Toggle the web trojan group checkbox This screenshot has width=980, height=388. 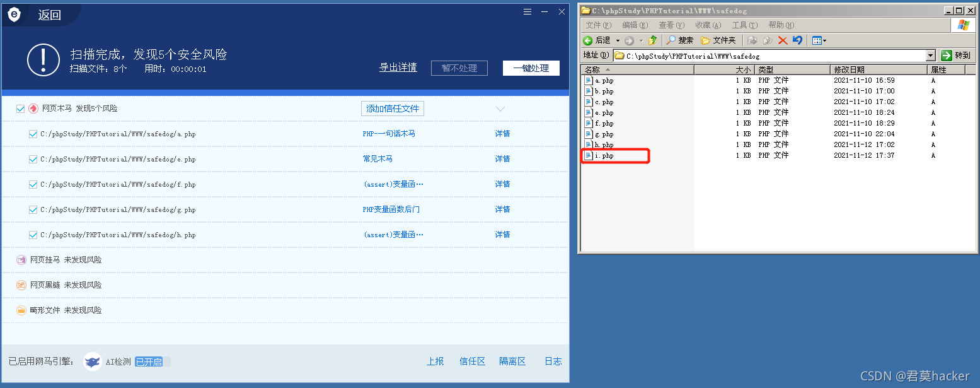click(x=21, y=109)
